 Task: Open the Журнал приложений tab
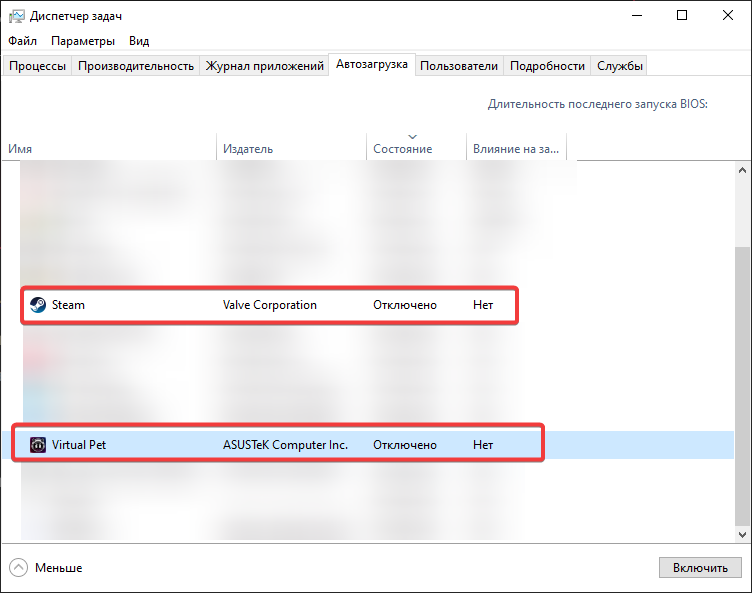coord(264,66)
